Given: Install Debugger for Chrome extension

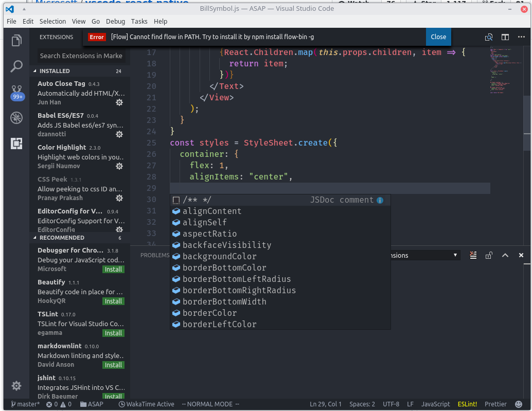Looking at the screenshot, I should point(113,269).
